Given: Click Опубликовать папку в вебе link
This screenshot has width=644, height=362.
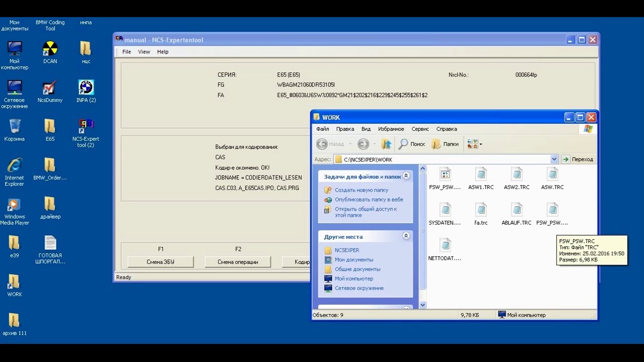Looking at the screenshot, I should 369,200.
